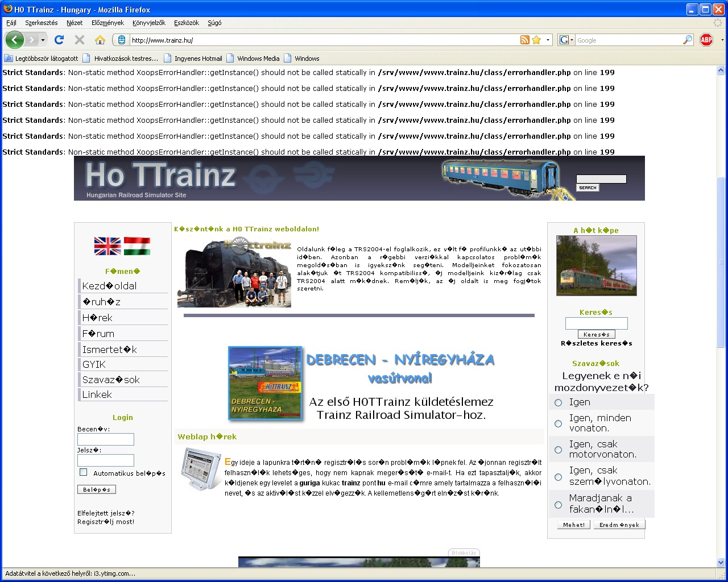
Task: Open the Előzmények menu
Action: 107,23
